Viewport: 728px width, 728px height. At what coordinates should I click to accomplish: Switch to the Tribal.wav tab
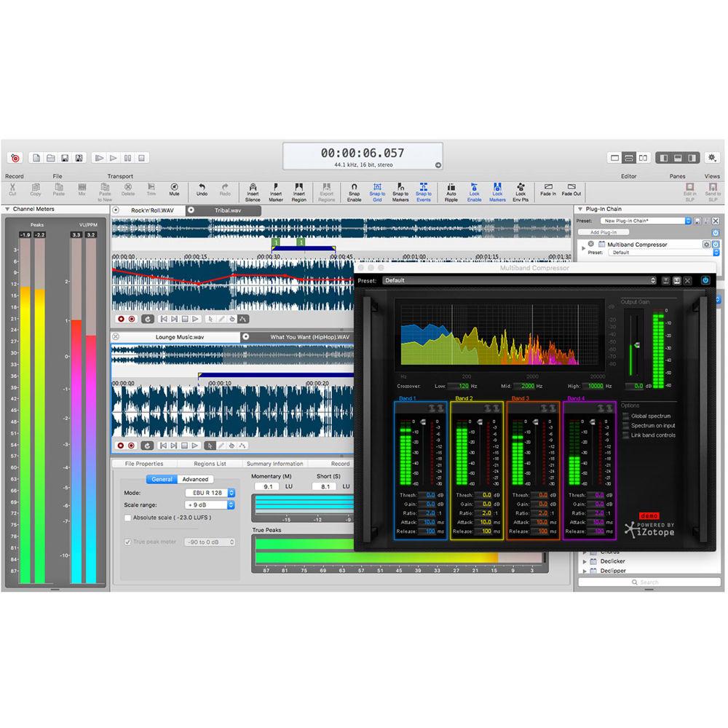229,209
